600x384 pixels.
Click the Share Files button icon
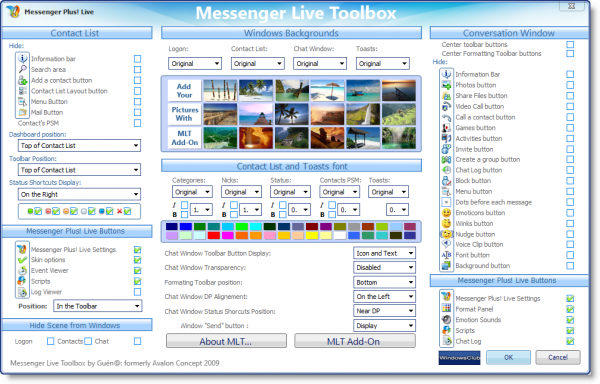[446, 96]
